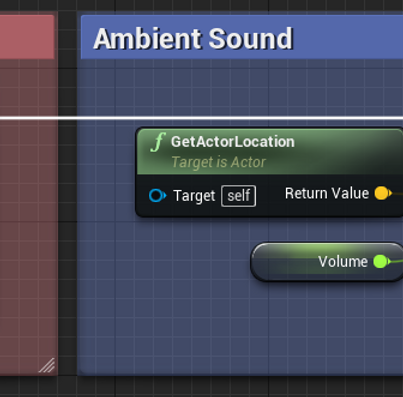This screenshot has height=397, width=403.
Task: Click the self value box
Action: (239, 196)
